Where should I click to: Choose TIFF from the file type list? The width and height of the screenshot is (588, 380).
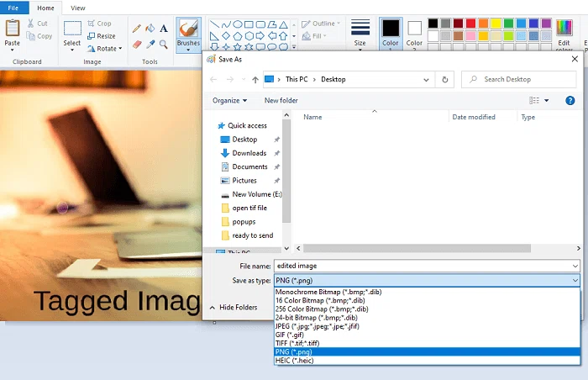tap(427, 343)
